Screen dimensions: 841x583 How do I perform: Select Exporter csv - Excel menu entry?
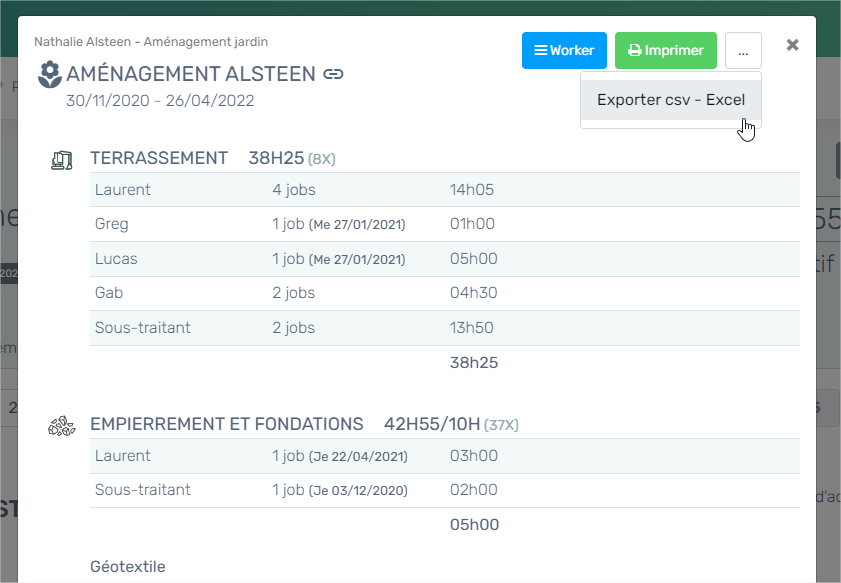[x=670, y=100]
